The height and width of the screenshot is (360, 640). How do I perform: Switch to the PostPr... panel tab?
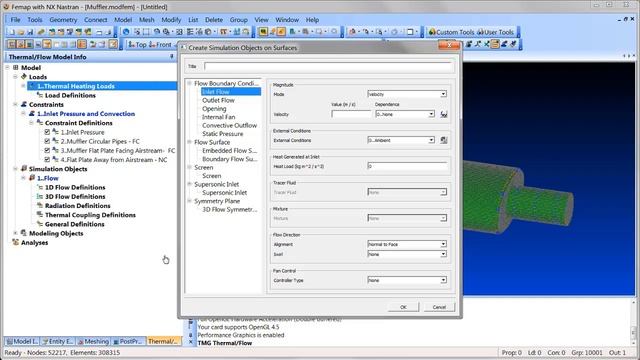(x=127, y=341)
